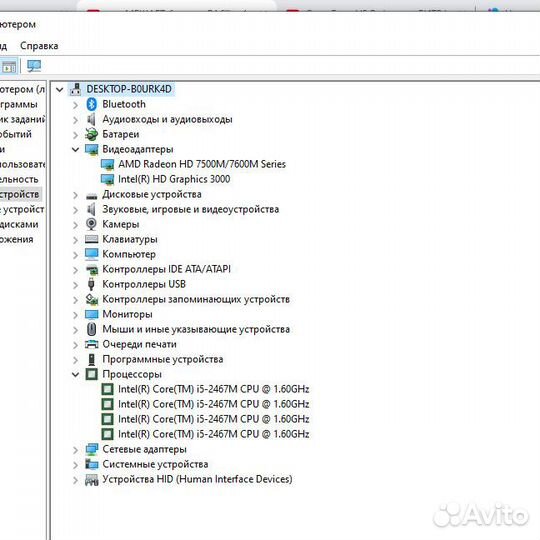The width and height of the screenshot is (540, 540).
Task: Click the Видеоадаптеры display adapter icon
Action: tap(91, 149)
